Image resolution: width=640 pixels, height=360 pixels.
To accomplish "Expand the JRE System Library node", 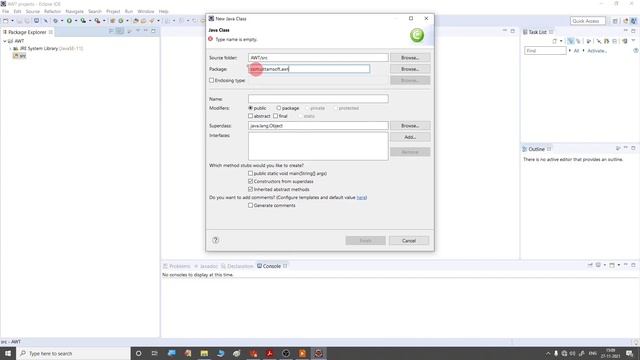I will [11, 48].
